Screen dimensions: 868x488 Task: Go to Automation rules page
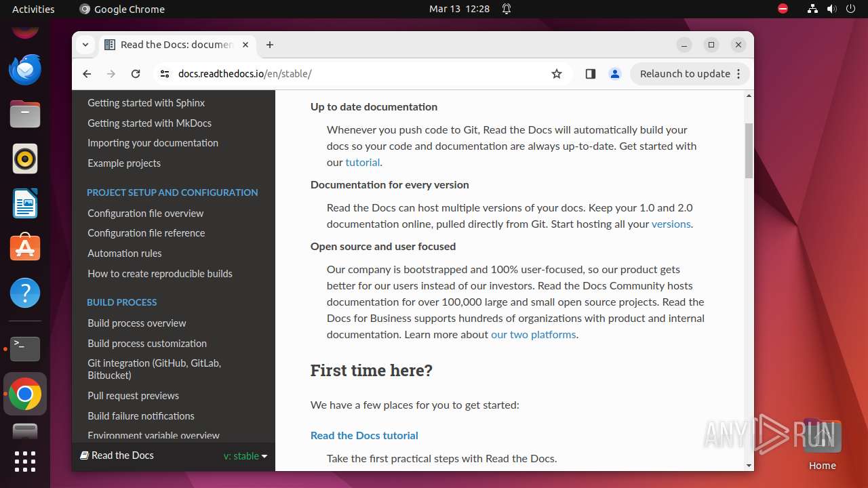(x=125, y=253)
